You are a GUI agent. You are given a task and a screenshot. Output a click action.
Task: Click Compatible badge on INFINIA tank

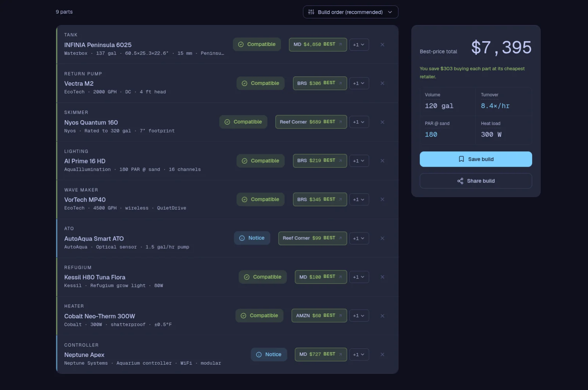coord(257,45)
